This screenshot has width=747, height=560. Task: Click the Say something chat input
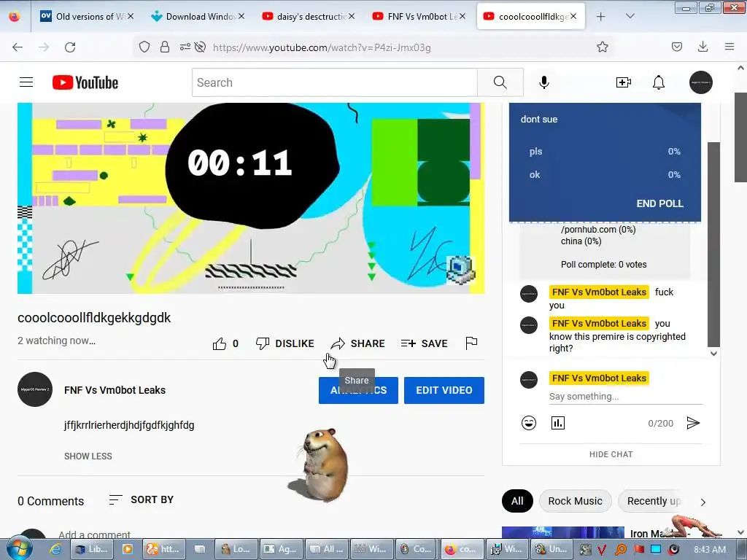point(625,396)
